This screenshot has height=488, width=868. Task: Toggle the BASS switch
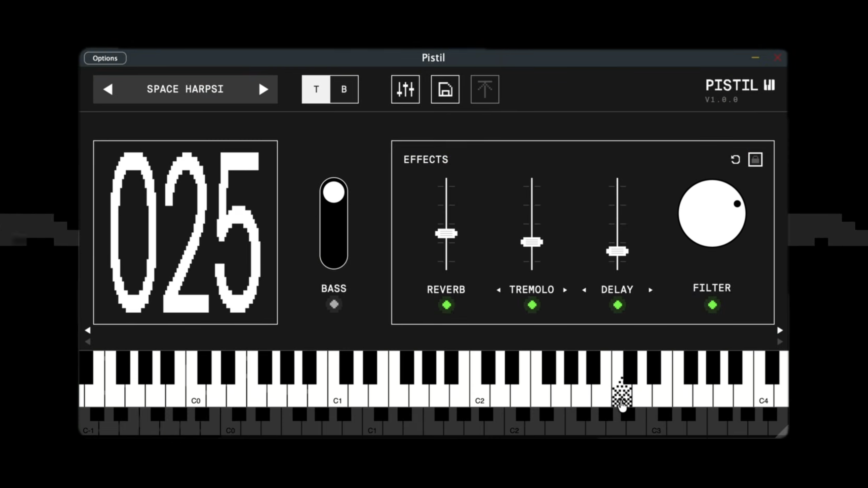click(x=334, y=223)
